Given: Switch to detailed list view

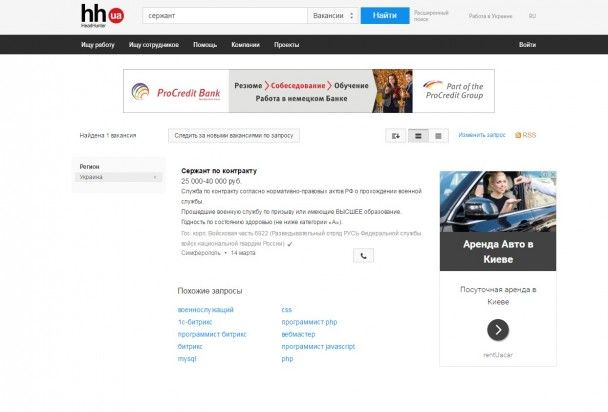Looking at the screenshot, I should coord(418,135).
